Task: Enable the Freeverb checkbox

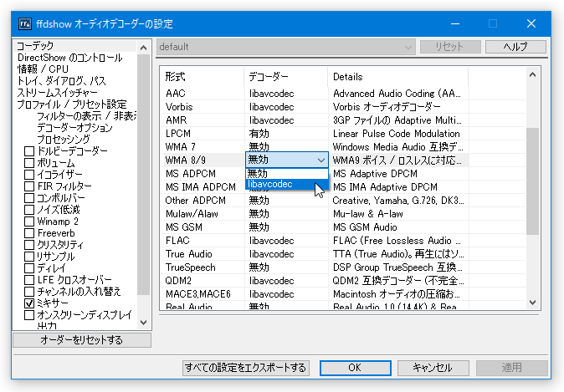Action: point(29,233)
